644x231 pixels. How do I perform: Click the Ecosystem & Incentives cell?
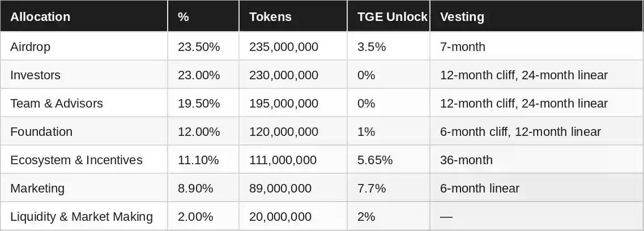click(x=76, y=160)
